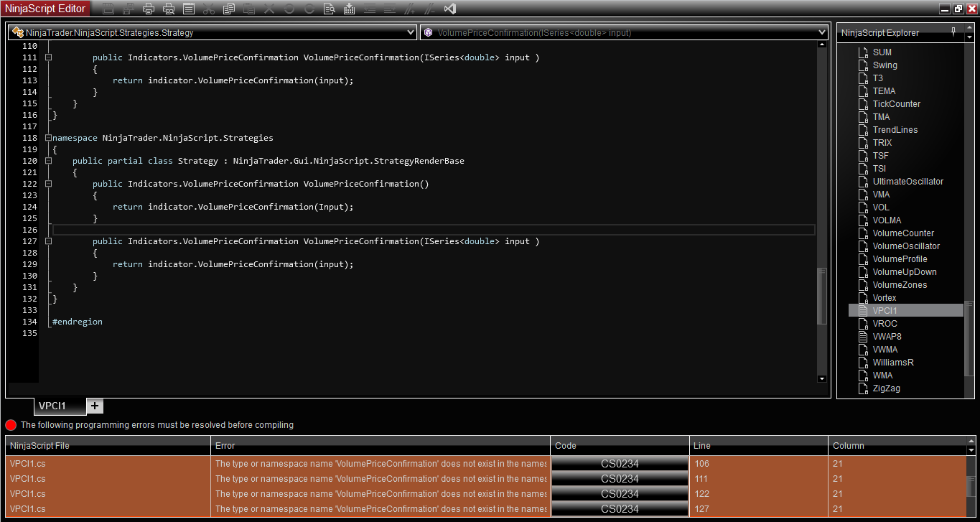Sort by the Line column header
The image size is (980, 522).
coord(759,446)
